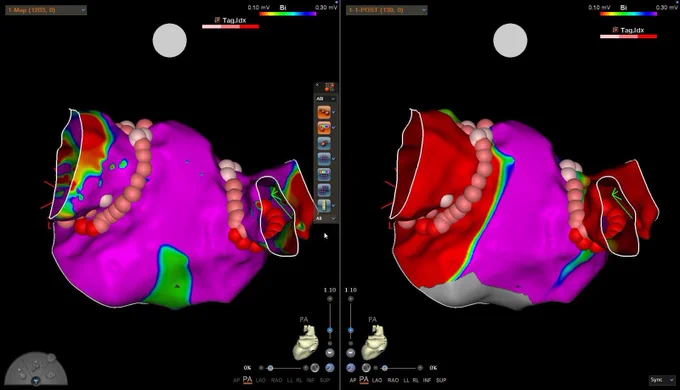
Task: Click the colored tag points icon in palette
Action: point(324,128)
